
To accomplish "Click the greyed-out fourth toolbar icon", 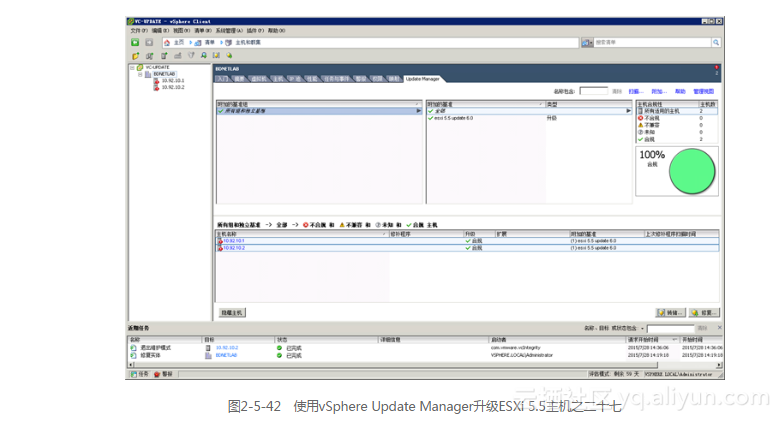I will [x=177, y=56].
